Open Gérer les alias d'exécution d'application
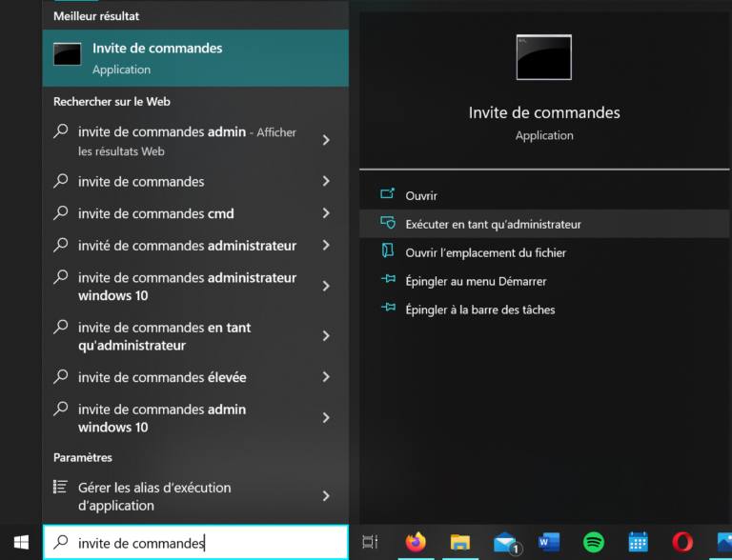The height and width of the screenshot is (560, 732). click(x=195, y=496)
